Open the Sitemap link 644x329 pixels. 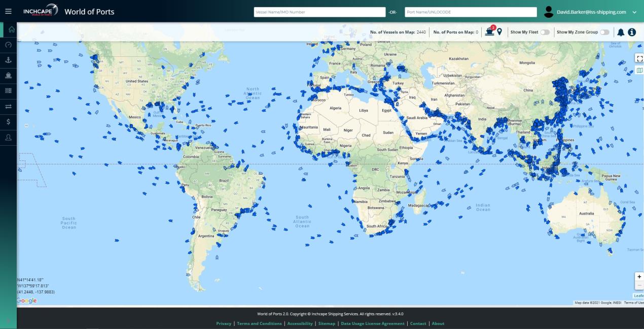pyautogui.click(x=327, y=323)
